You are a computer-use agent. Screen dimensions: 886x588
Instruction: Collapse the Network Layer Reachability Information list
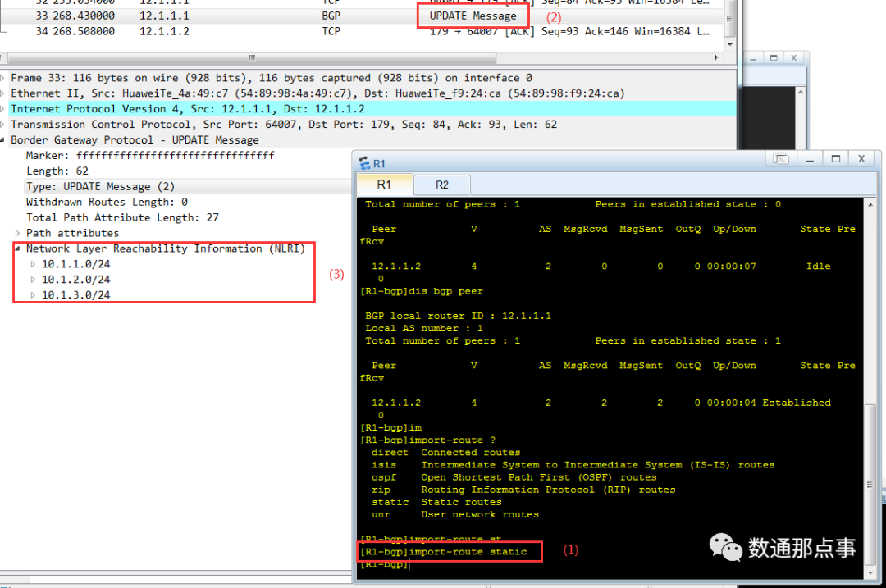point(16,248)
